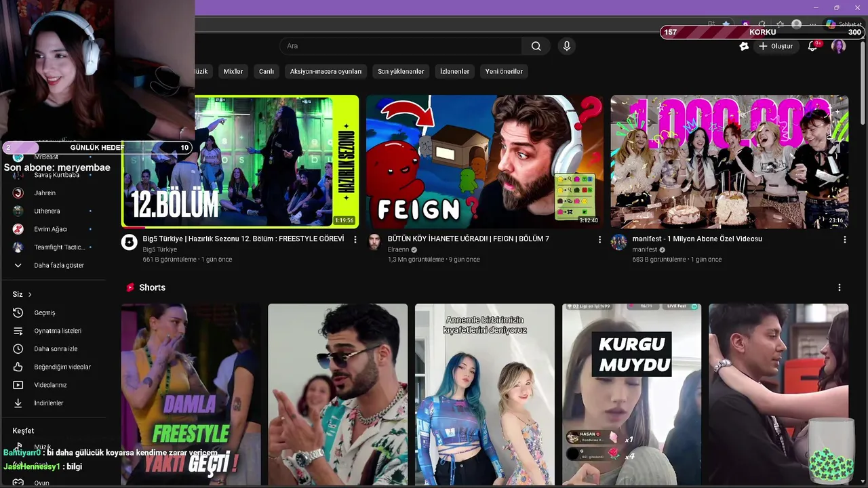Open manifest 1 Milyon Abone video title

(697, 239)
